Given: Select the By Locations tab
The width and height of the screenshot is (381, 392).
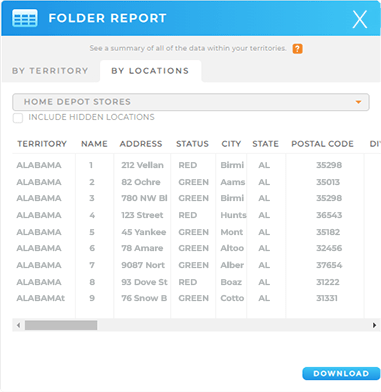Looking at the screenshot, I should click(150, 71).
